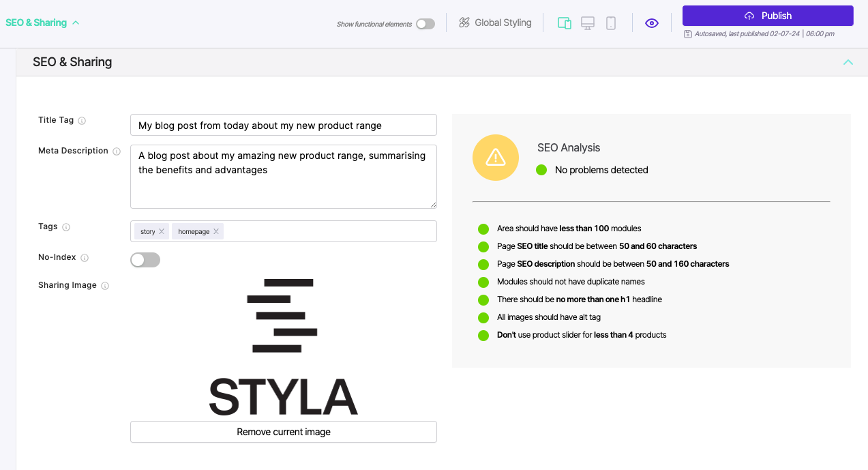Click the product slider rule text
The height and width of the screenshot is (470, 868).
[582, 335]
